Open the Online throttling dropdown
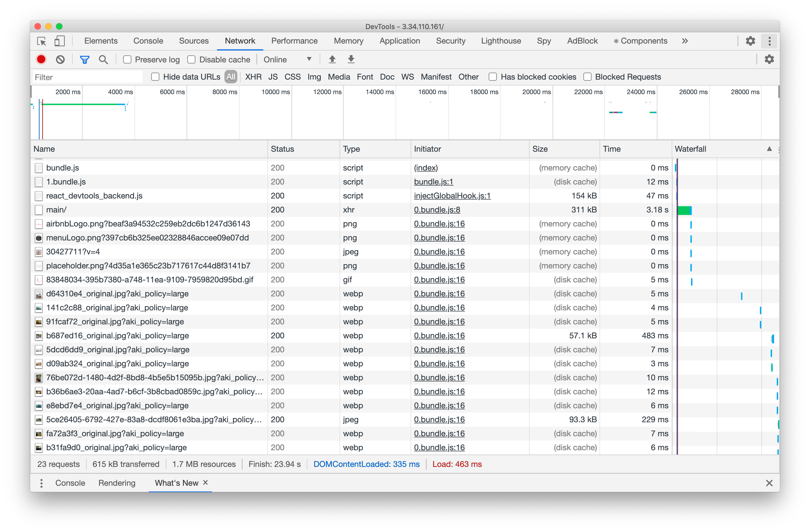Image resolution: width=810 pixels, height=532 pixels. [287, 59]
